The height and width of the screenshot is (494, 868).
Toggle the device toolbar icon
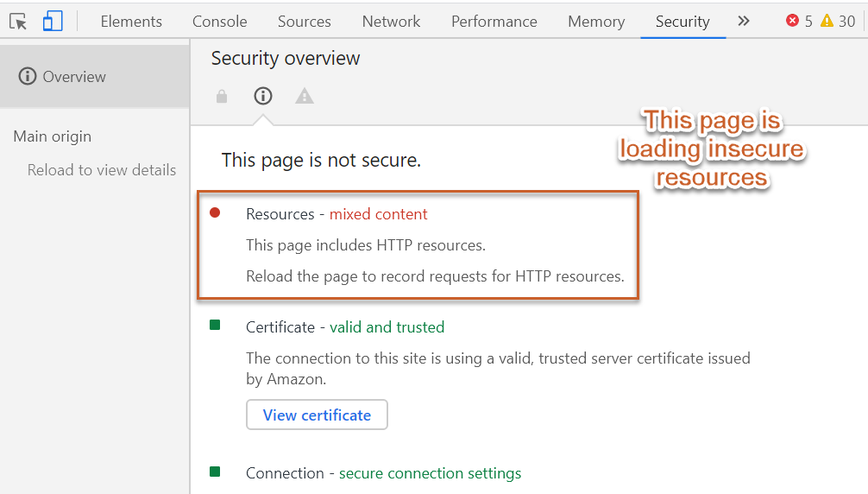[x=53, y=22]
